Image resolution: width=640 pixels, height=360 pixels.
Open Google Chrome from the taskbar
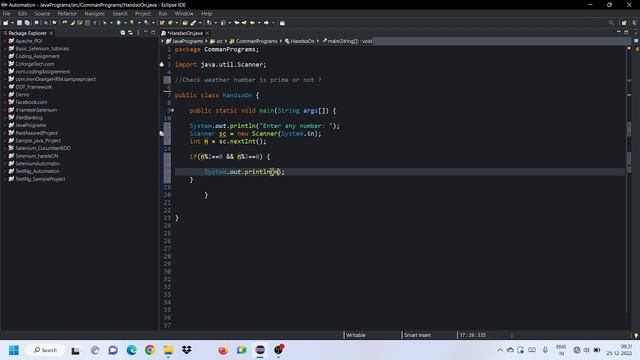150,350
